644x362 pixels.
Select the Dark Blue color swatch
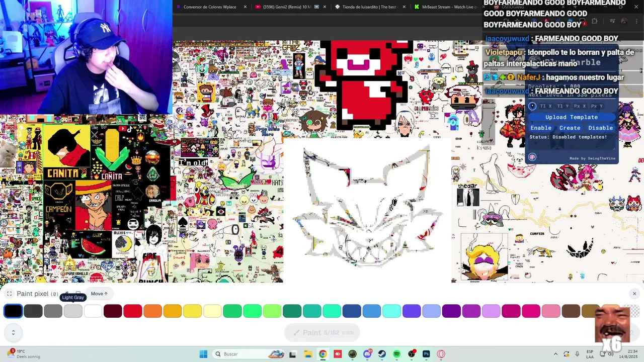click(x=352, y=311)
